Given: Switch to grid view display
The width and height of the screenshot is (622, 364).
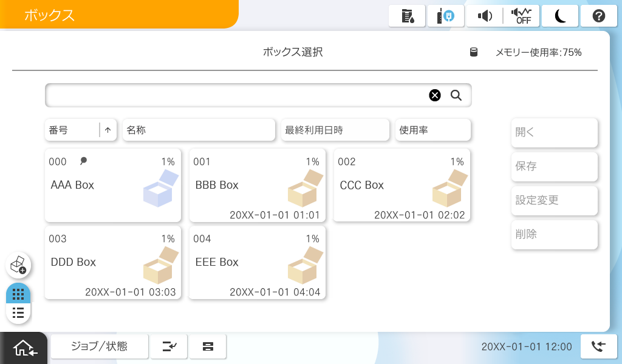Looking at the screenshot, I should (x=18, y=294).
